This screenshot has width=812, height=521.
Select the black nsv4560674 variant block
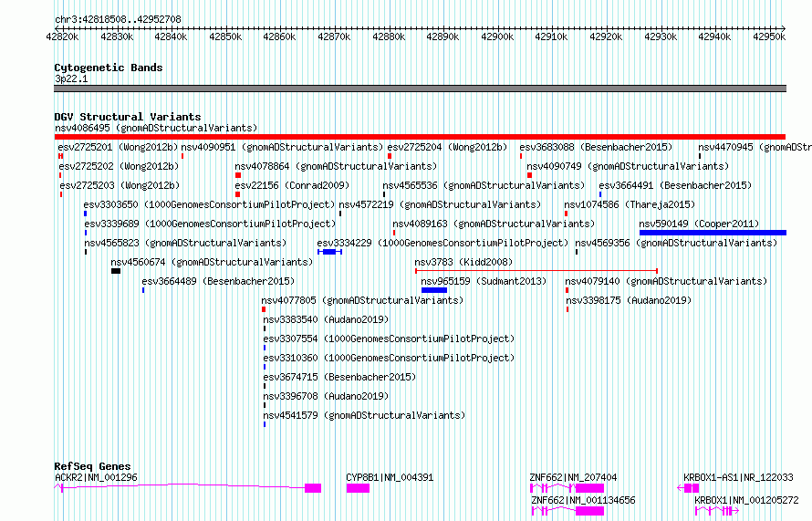tap(116, 271)
